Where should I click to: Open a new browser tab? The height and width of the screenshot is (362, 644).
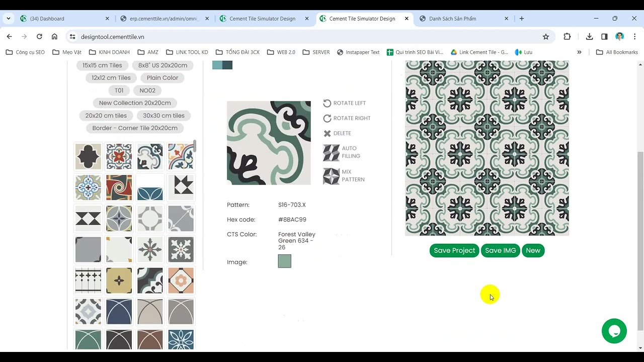point(522,19)
